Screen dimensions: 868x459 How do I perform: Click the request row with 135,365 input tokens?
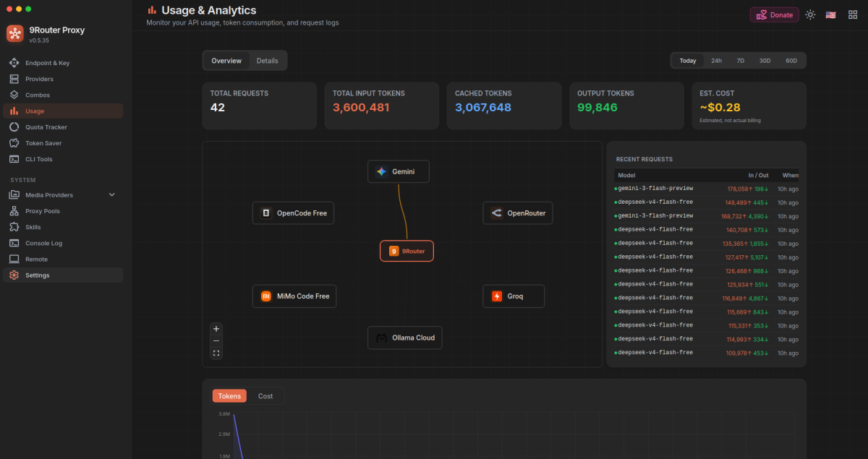(x=706, y=244)
